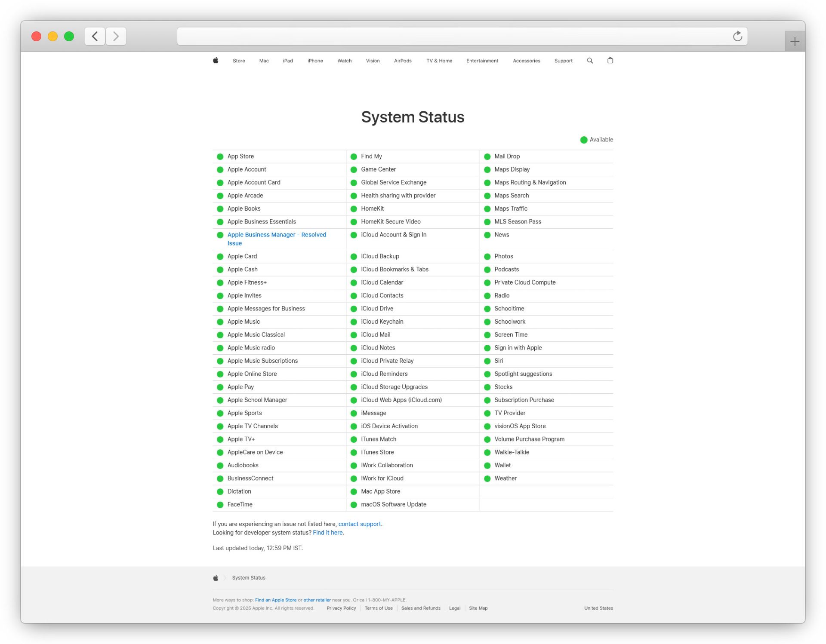826x644 pixels.
Task: Click the Find it here link
Action: [x=328, y=533]
